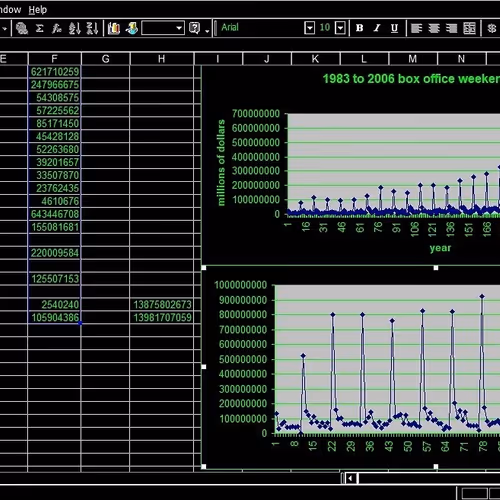Launch the Chart Wizard icon
The image size is (500, 500).
(114, 28)
